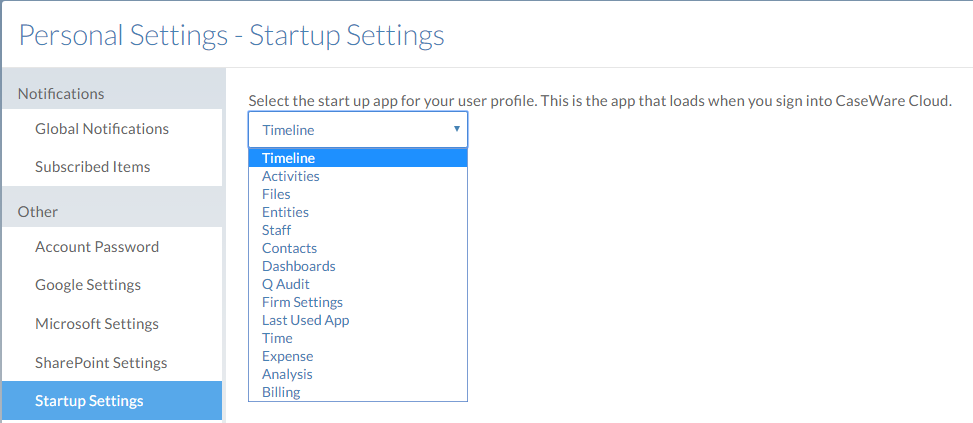Select Time from startup options

(277, 338)
